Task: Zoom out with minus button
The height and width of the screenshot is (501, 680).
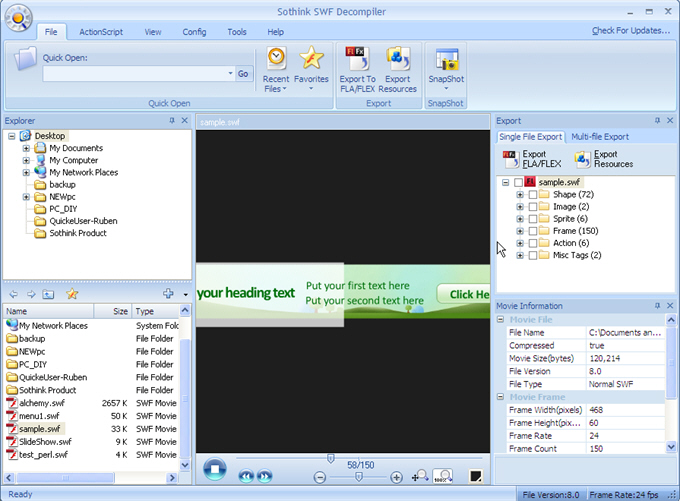Action: (x=320, y=478)
